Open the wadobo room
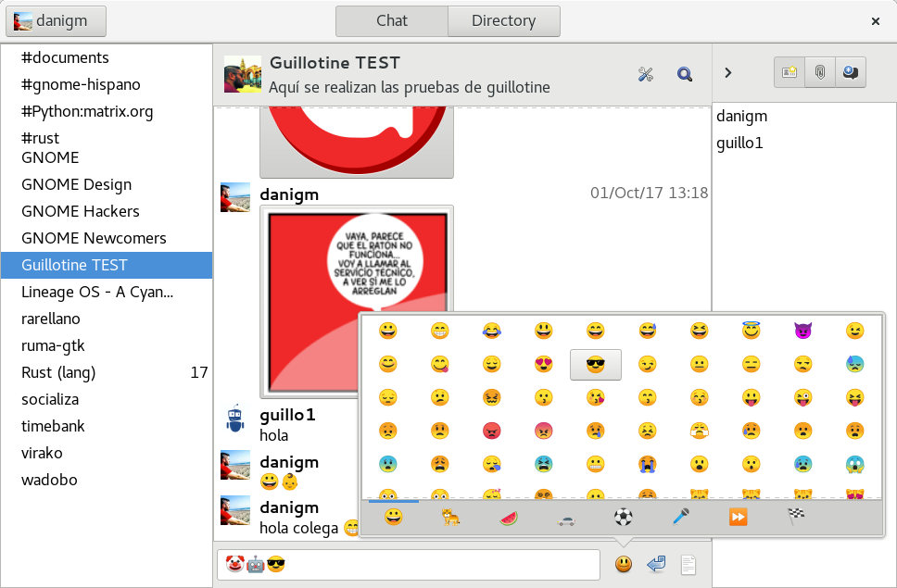The width and height of the screenshot is (897, 588). tap(107, 480)
